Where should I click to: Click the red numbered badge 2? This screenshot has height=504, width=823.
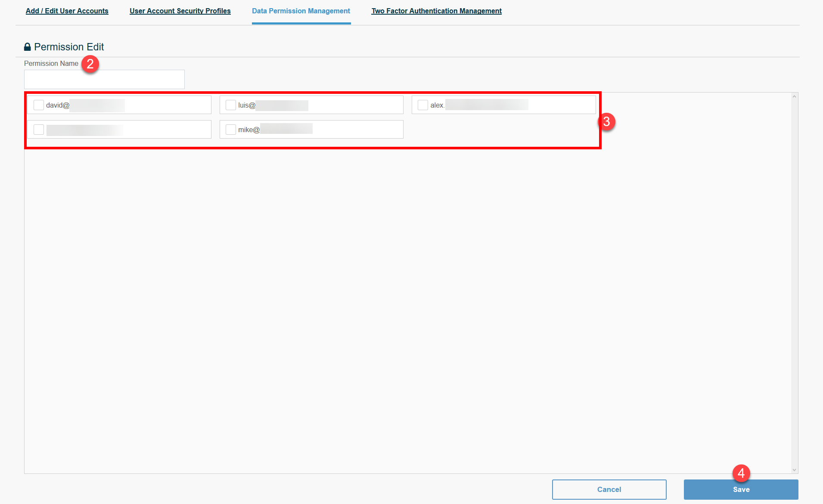pyautogui.click(x=90, y=64)
